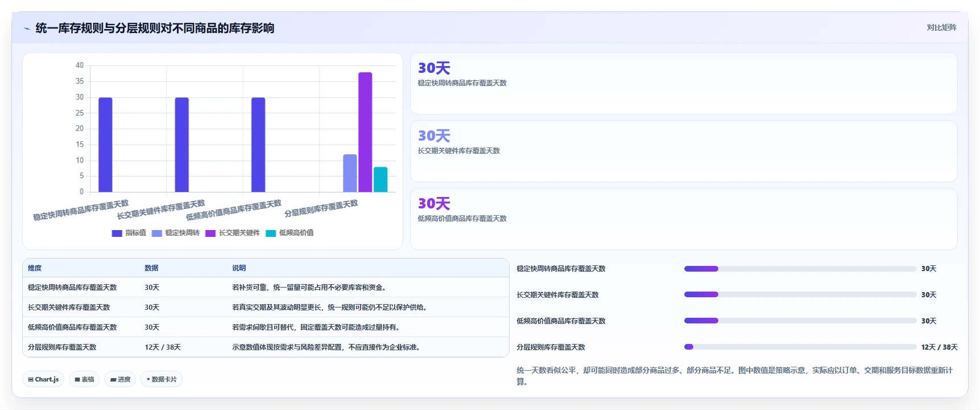Click description starting 示意数值体现按需求与风险差异配置
This screenshot has width=980, height=410.
click(x=327, y=347)
